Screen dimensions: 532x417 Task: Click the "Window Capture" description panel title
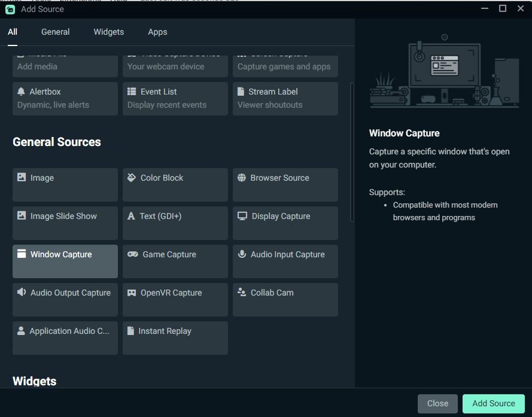pyautogui.click(x=404, y=133)
